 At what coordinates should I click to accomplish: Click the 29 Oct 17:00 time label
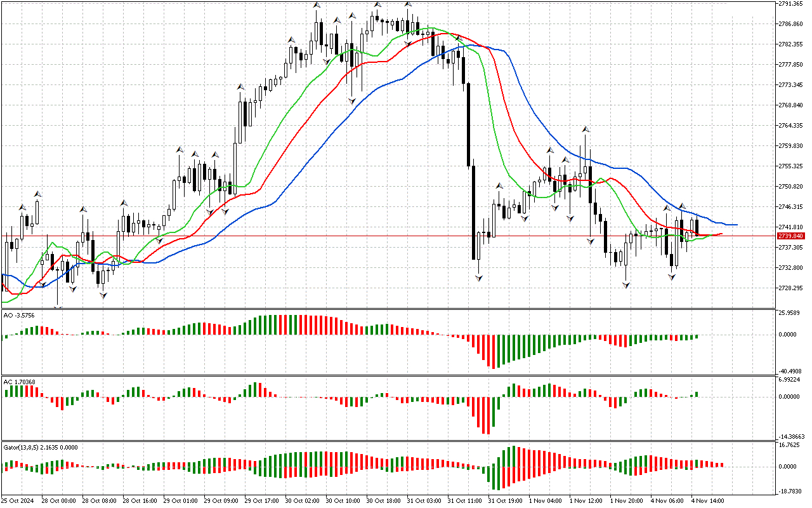pos(262,501)
